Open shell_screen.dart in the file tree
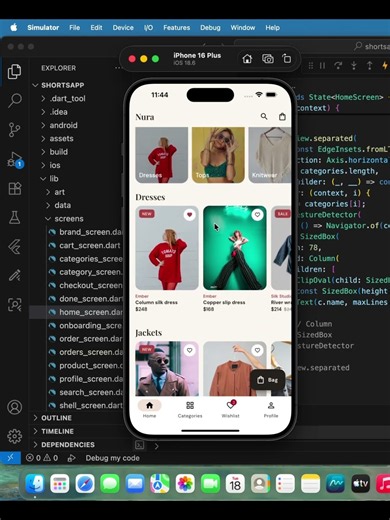This screenshot has height=520, width=390. click(86, 405)
